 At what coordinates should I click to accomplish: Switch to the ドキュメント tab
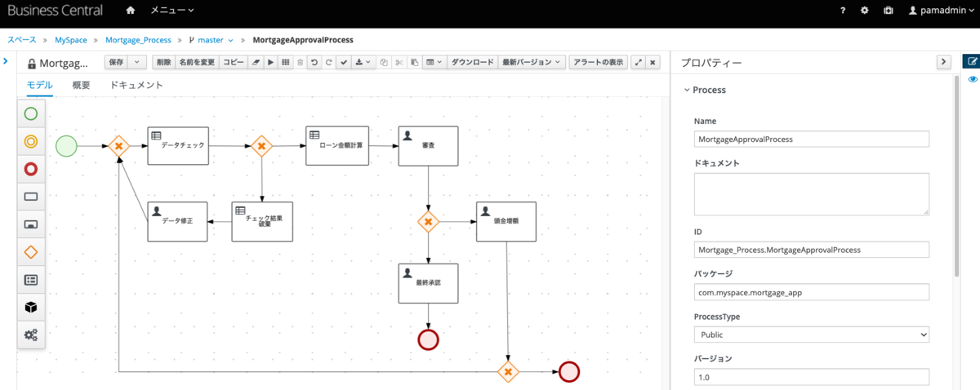(x=136, y=85)
